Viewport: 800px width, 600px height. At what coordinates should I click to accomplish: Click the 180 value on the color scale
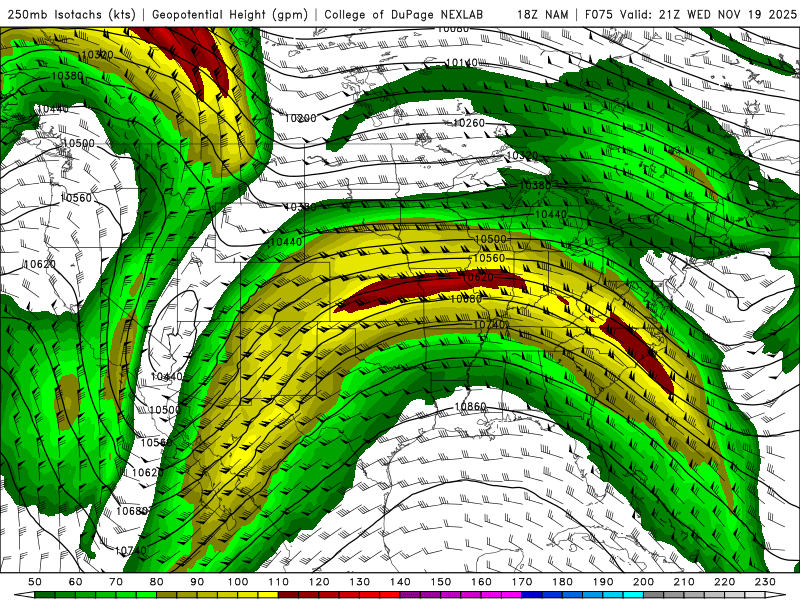click(x=562, y=582)
